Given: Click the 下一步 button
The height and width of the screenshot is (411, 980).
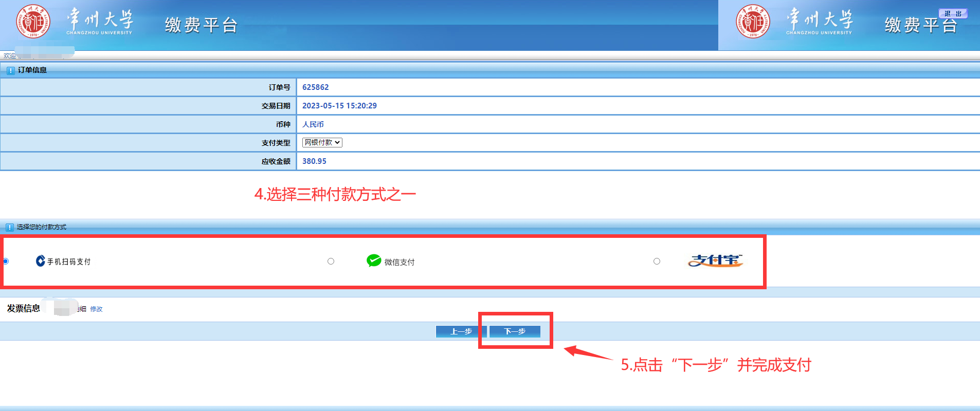Looking at the screenshot, I should (x=515, y=331).
